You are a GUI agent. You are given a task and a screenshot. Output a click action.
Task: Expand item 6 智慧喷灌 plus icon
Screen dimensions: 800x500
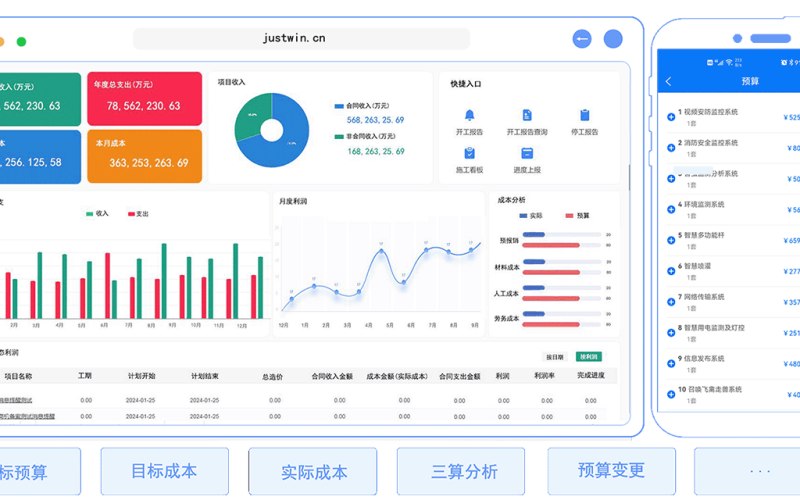coord(671,271)
